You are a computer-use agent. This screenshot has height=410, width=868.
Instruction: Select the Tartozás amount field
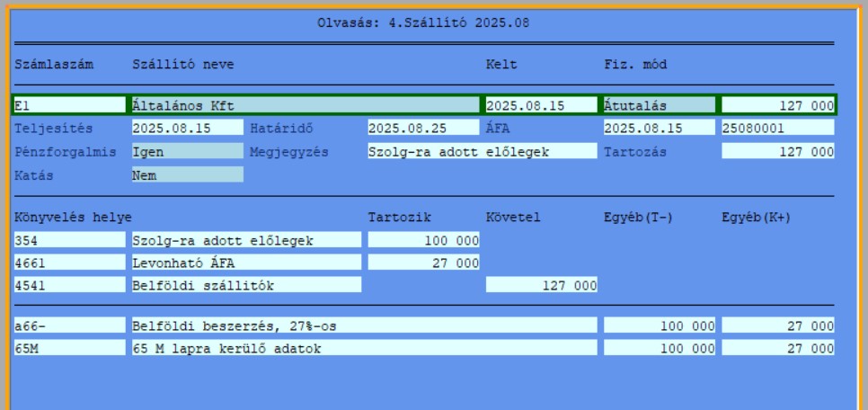[777, 152]
